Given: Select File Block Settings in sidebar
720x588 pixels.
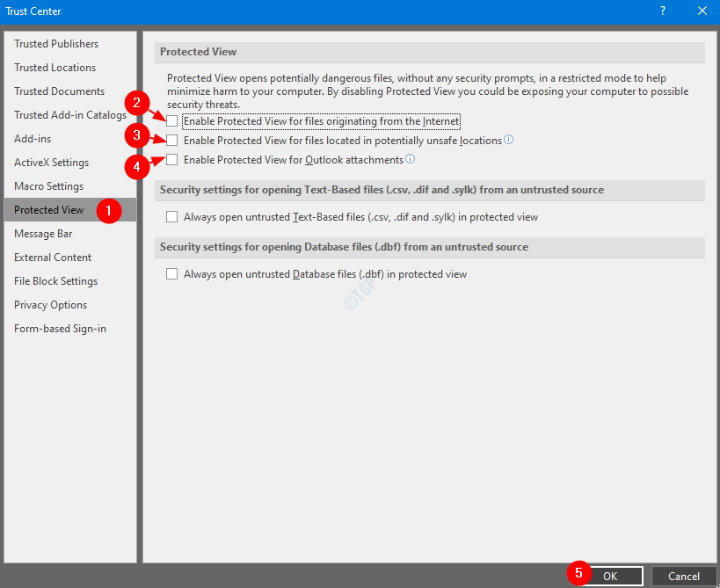Looking at the screenshot, I should [x=55, y=281].
